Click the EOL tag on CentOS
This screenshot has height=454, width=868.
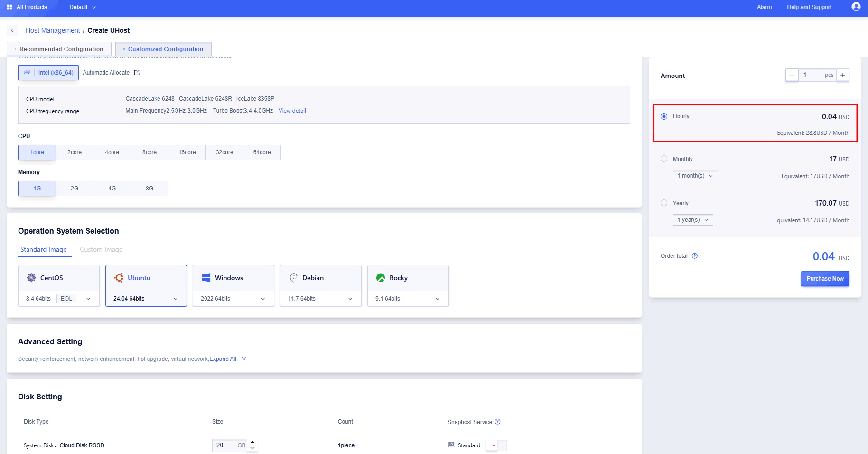[66, 299]
